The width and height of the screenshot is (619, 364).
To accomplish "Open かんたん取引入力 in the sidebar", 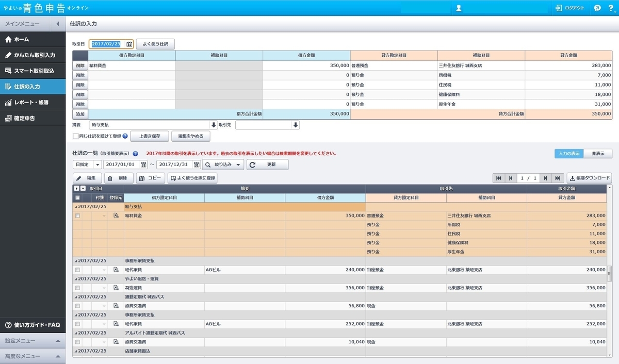I will 32,55.
